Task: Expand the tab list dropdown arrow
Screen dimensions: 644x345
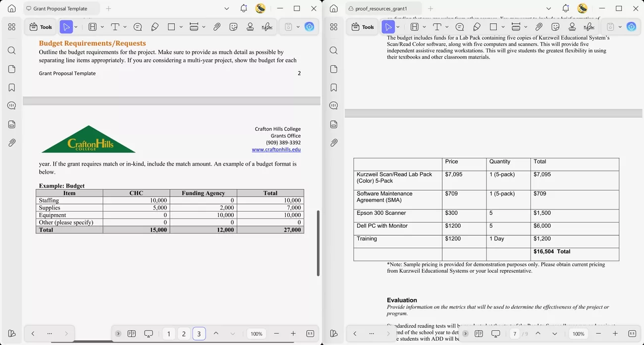Action: 226,8
